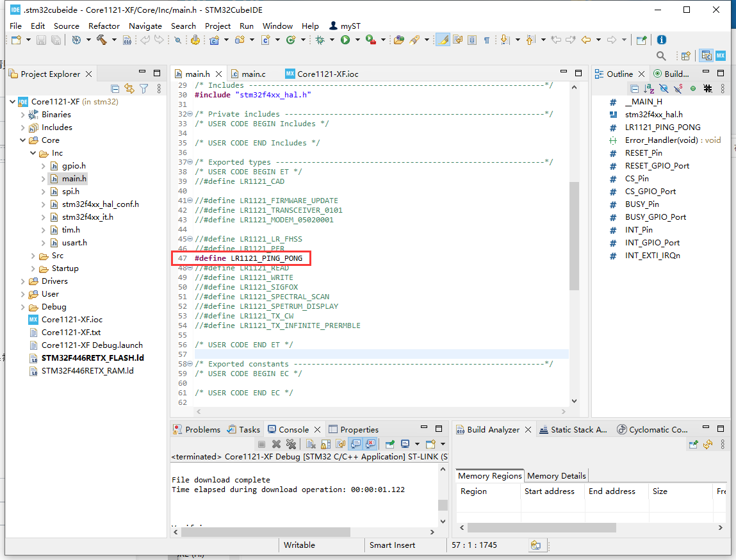Image resolution: width=736 pixels, height=560 pixels.
Task: Open the Run button dropdown arrow
Action: 357,40
